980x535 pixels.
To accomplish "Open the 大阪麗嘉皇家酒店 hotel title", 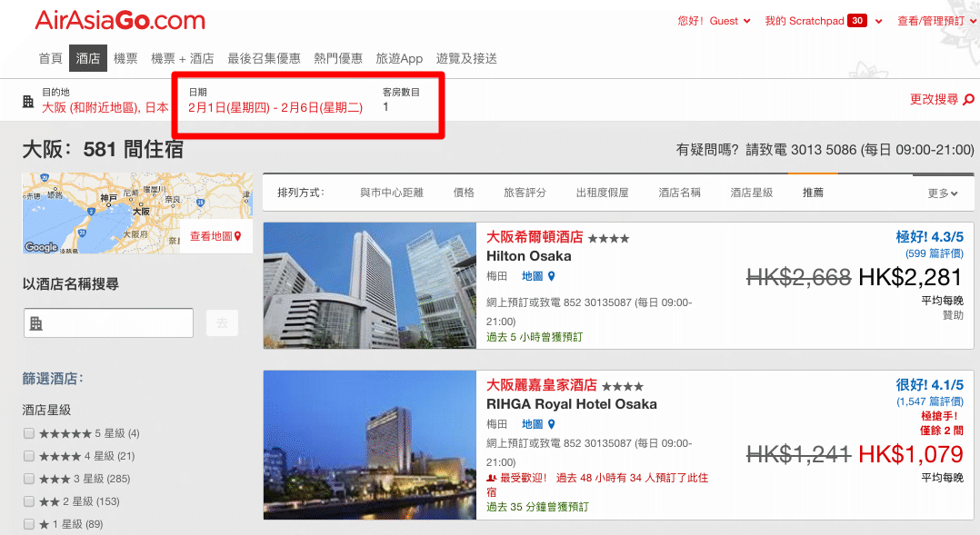I will click(541, 385).
